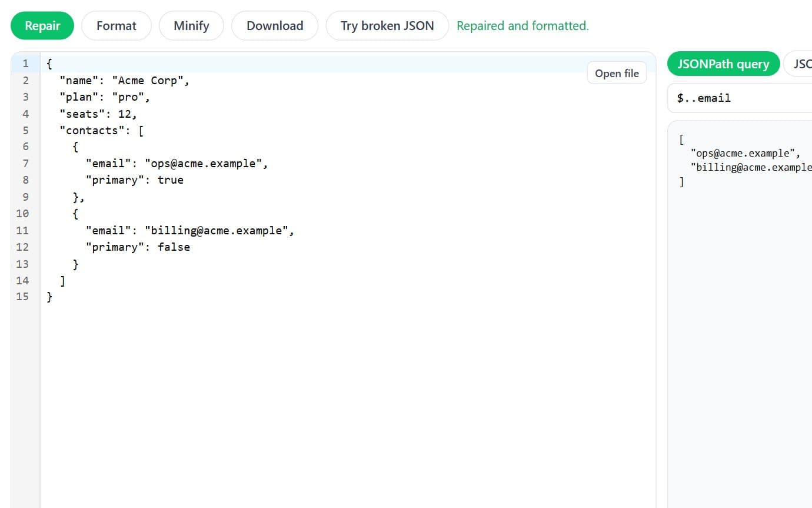812x508 pixels.
Task: Click the "name": "Acme Corp" line in editor
Action: (x=125, y=81)
